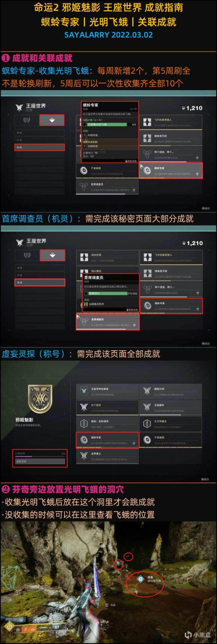The image size is (217, 644).
Task: Select the 秘密 category in first panel
Action: (x=40, y=147)
